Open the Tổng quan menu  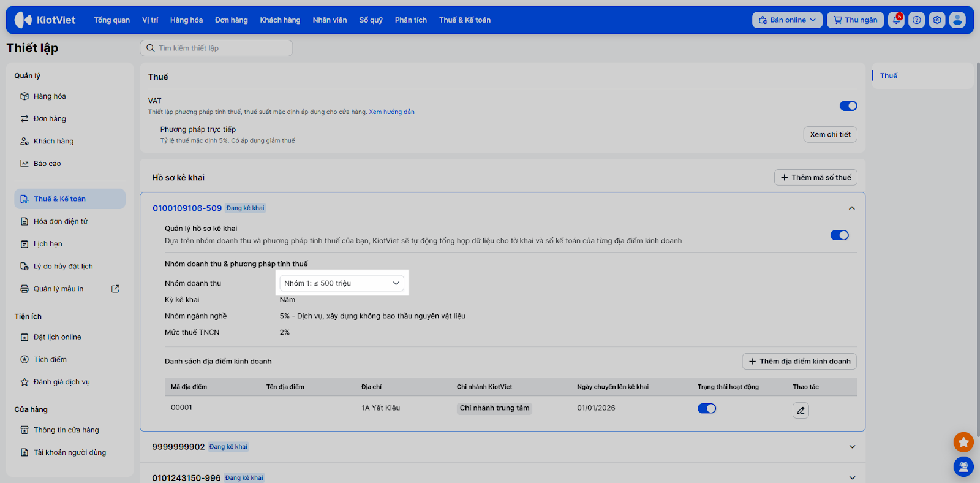112,20
